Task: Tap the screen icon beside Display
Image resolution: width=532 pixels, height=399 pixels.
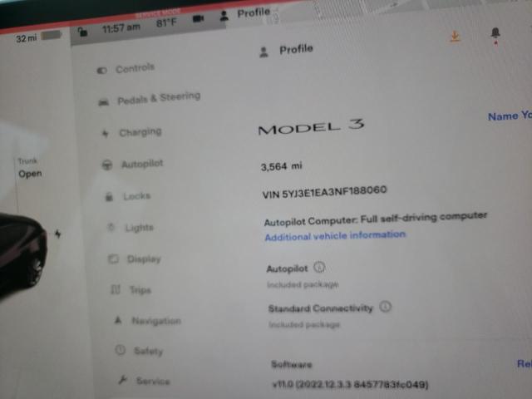Action: [x=113, y=259]
